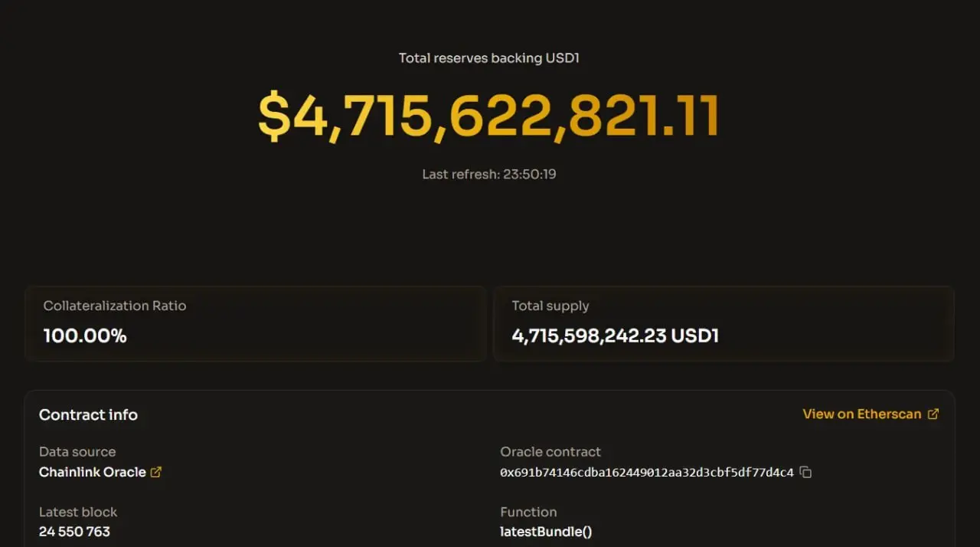Click the Oracle contract label
This screenshot has height=547, width=980.
[550, 451]
